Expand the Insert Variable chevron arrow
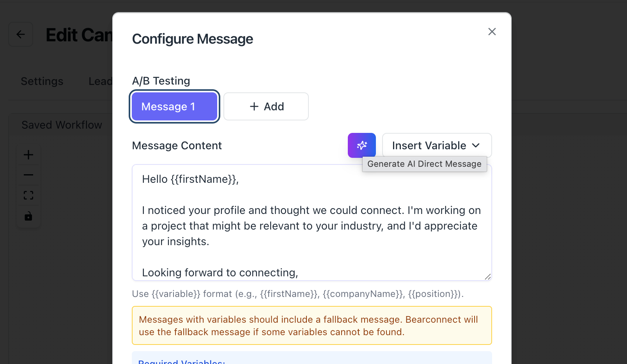The height and width of the screenshot is (364, 627). pyautogui.click(x=476, y=145)
